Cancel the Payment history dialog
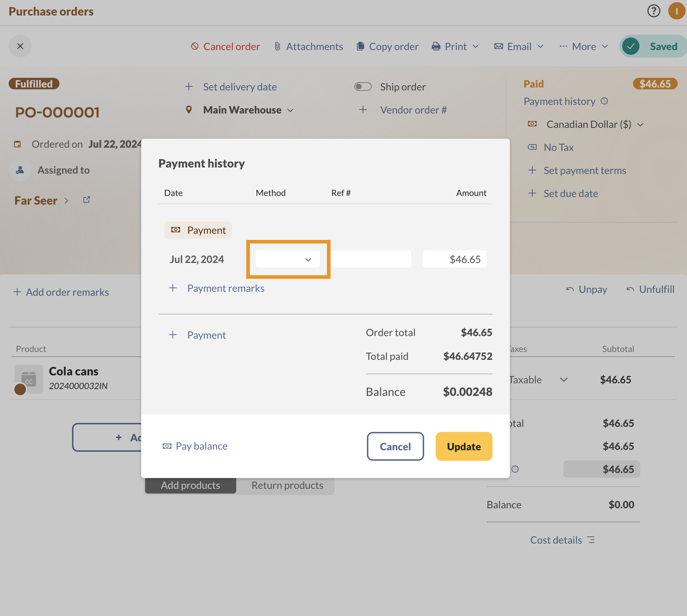 [x=395, y=446]
